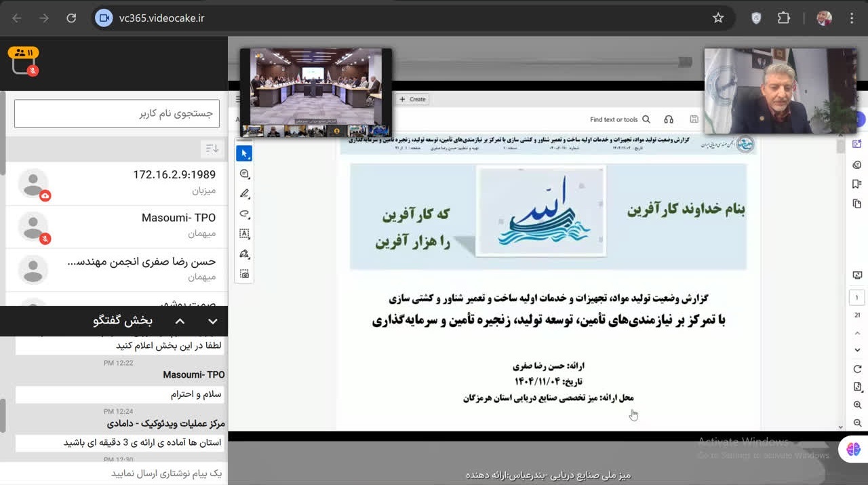Open the participant list sorting dropdown
The width and height of the screenshot is (868, 485).
(211, 149)
